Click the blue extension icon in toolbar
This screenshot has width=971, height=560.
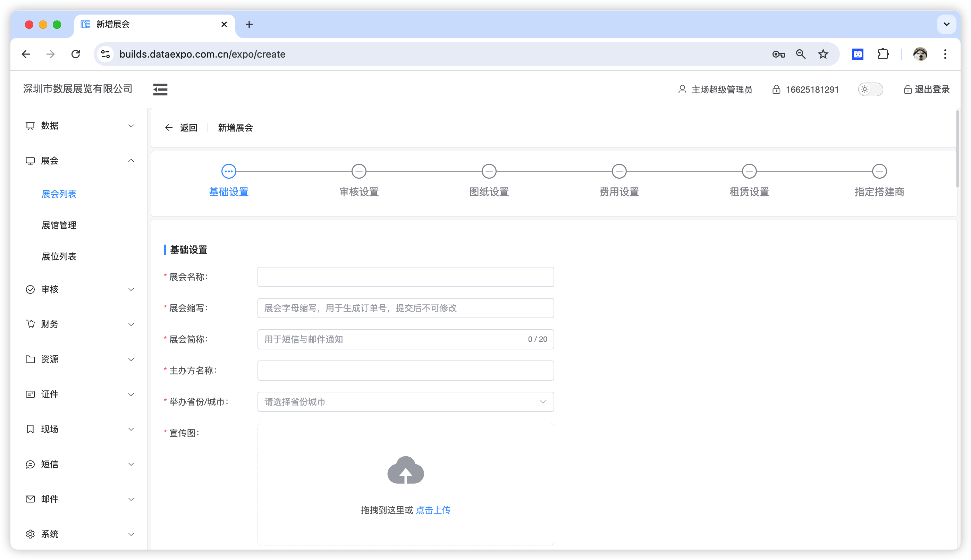(858, 54)
